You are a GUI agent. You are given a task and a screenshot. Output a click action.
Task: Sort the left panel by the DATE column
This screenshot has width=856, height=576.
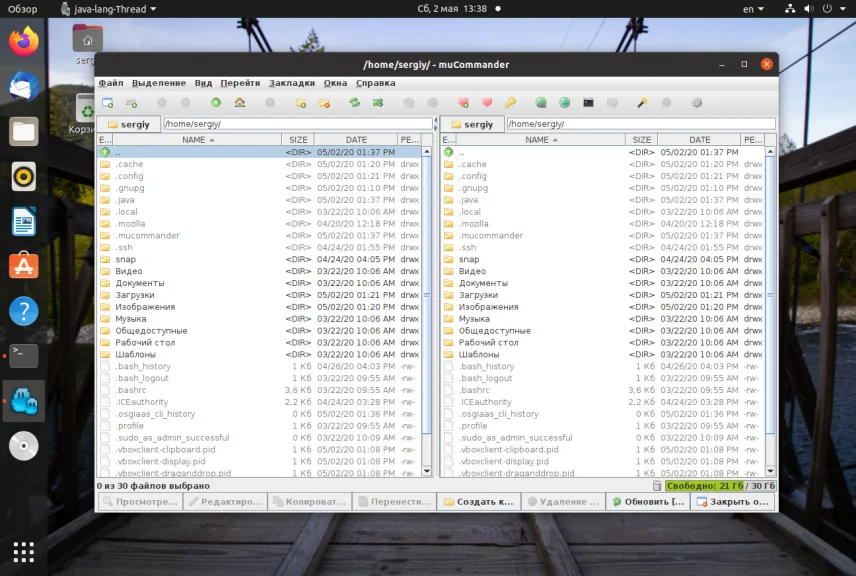pyautogui.click(x=356, y=140)
